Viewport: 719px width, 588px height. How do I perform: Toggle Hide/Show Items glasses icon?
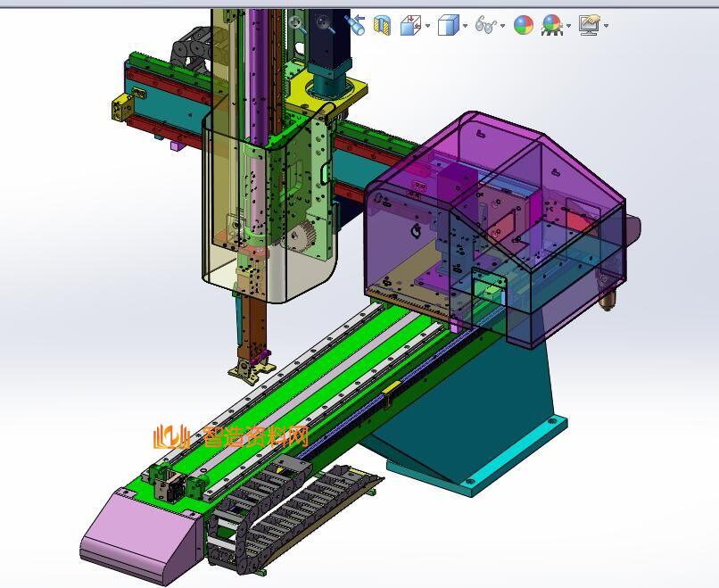pyautogui.click(x=485, y=25)
